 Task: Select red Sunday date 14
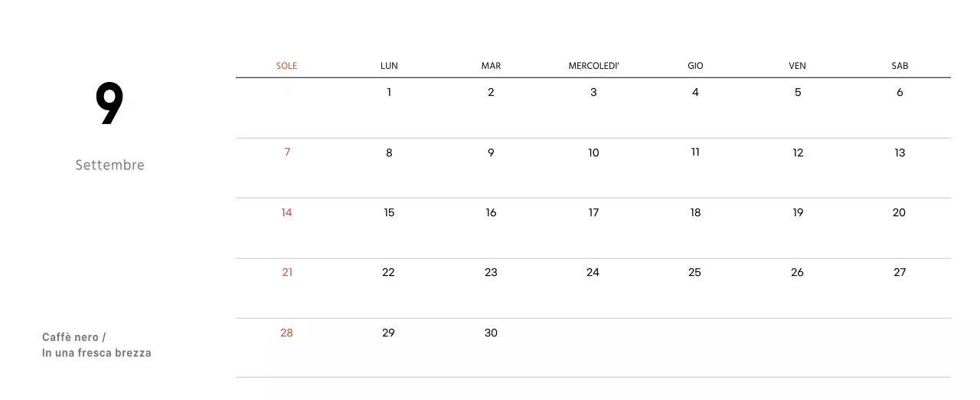click(x=286, y=212)
